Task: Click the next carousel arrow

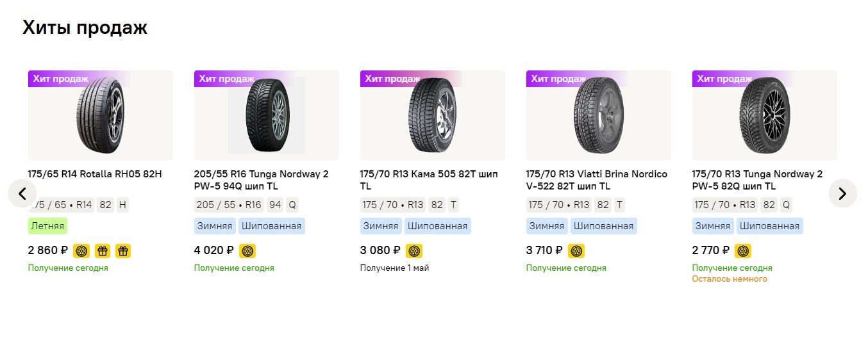Action: tap(842, 193)
